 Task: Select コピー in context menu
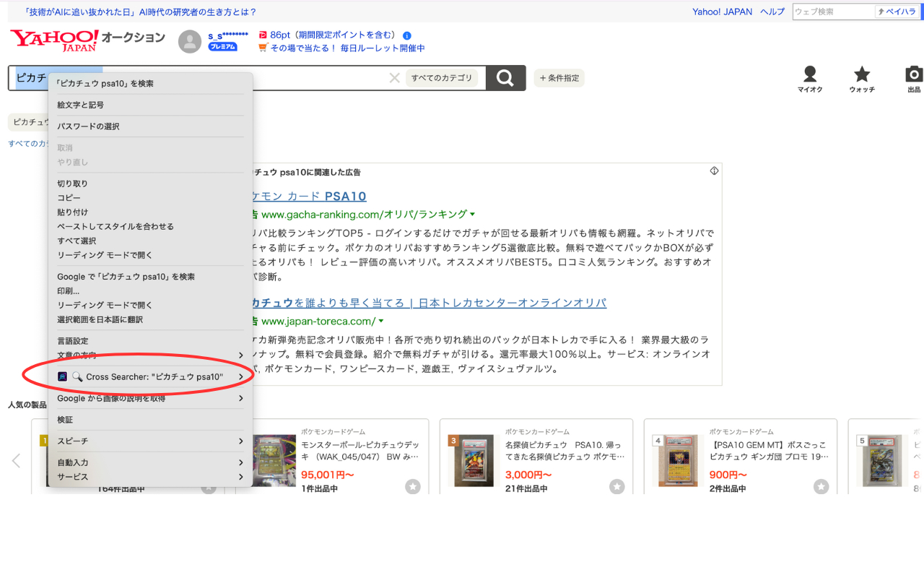tap(150, 198)
